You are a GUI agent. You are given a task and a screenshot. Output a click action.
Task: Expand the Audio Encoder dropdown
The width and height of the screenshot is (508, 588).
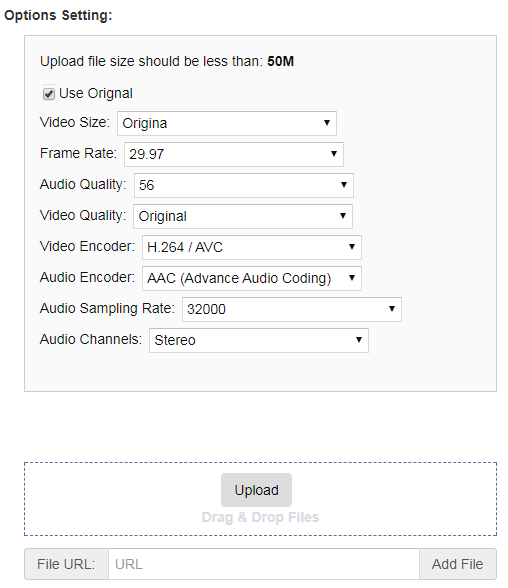[252, 278]
